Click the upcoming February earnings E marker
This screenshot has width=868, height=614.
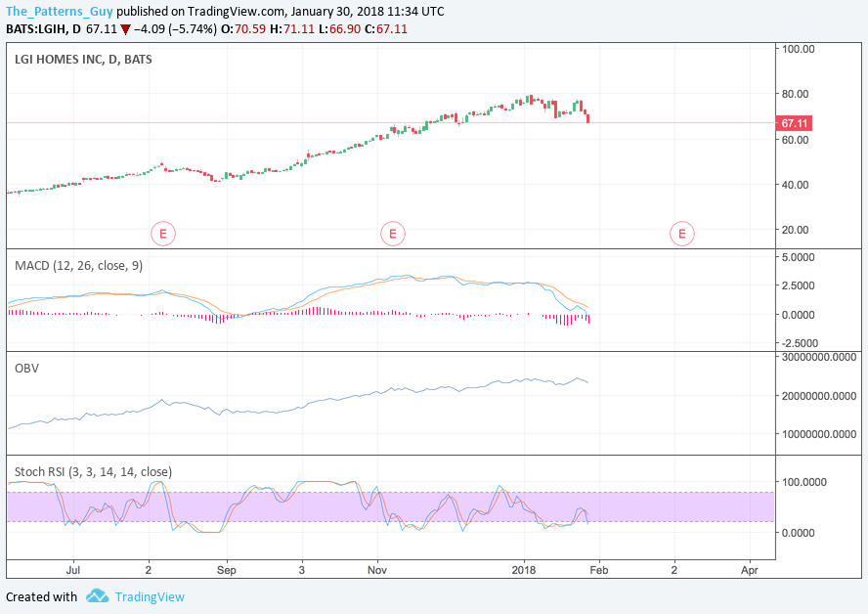click(681, 234)
